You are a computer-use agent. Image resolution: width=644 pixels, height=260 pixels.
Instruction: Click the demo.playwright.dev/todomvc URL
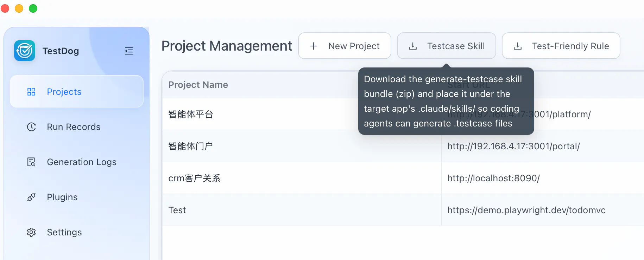click(526, 210)
